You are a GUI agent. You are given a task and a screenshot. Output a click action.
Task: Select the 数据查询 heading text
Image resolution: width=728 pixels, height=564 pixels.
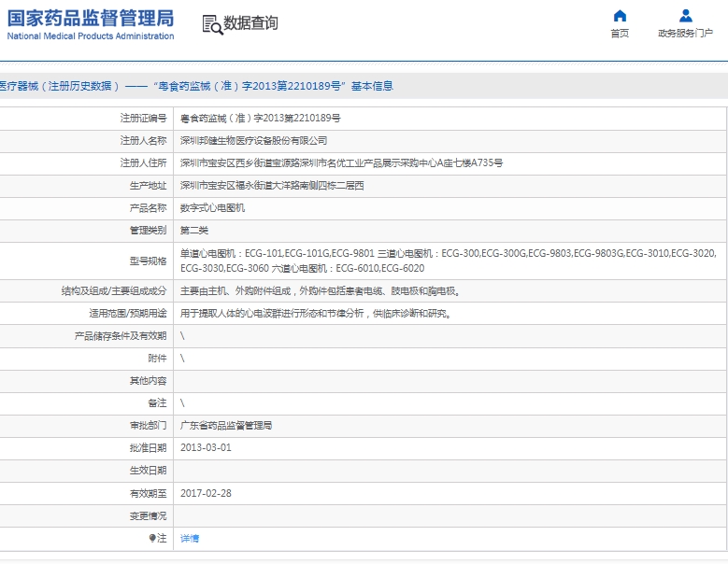[250, 23]
